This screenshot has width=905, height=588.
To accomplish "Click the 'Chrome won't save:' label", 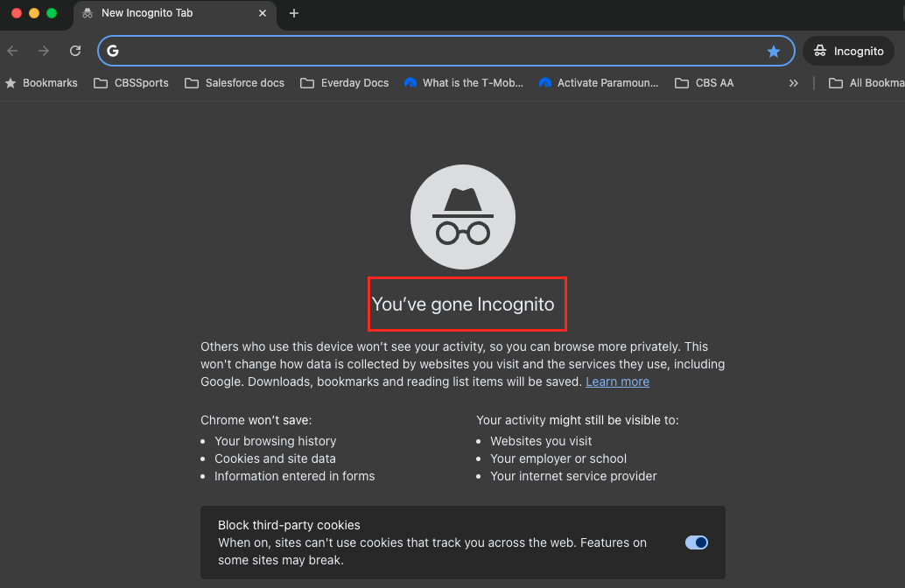I will [x=256, y=420].
